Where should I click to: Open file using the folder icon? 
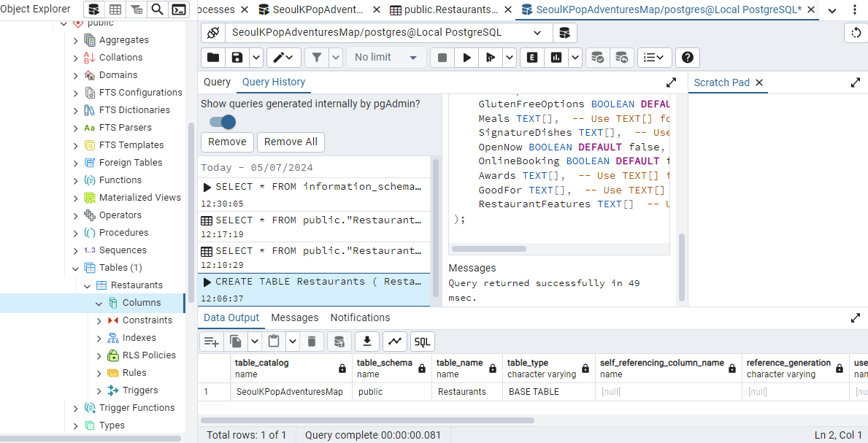pos(212,58)
